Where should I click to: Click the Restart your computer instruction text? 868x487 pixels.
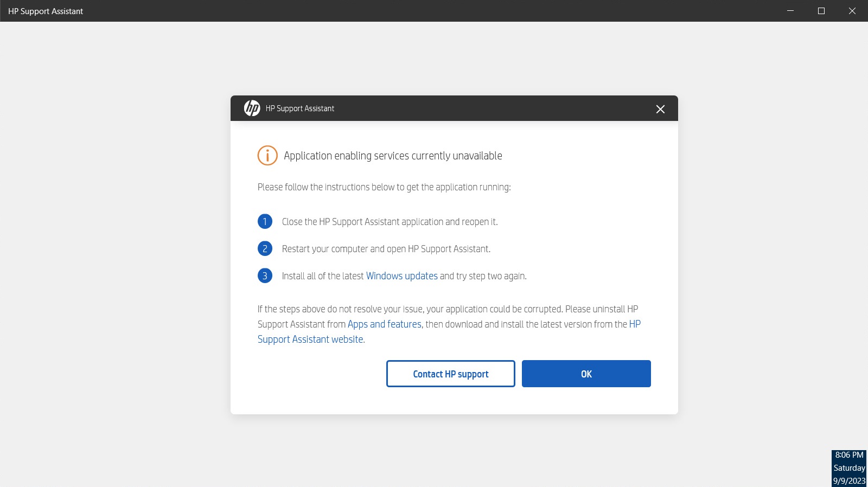386,249
